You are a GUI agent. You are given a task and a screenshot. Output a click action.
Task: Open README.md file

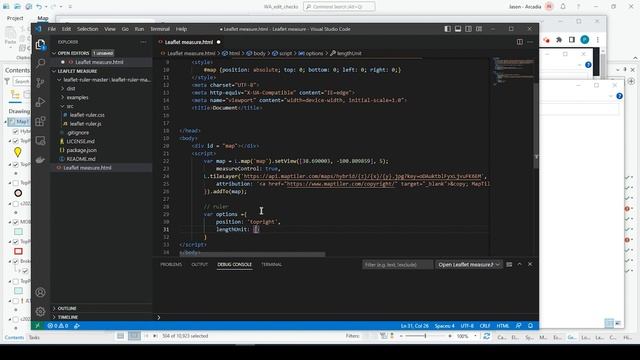tap(81, 159)
